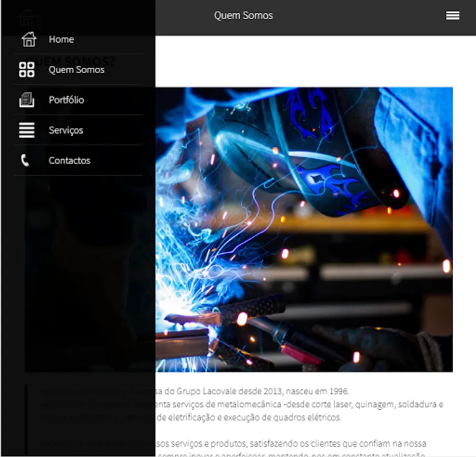
Task: Click the line about serviços de metalomecânica
Action: [x=242, y=405]
